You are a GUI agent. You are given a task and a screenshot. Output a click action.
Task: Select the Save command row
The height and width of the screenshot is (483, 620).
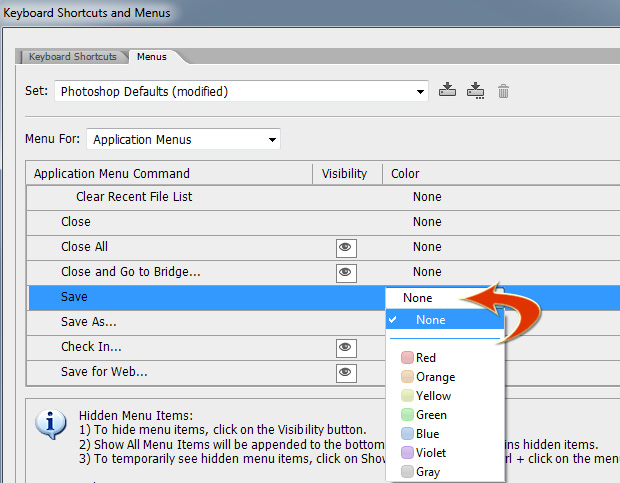pos(206,298)
